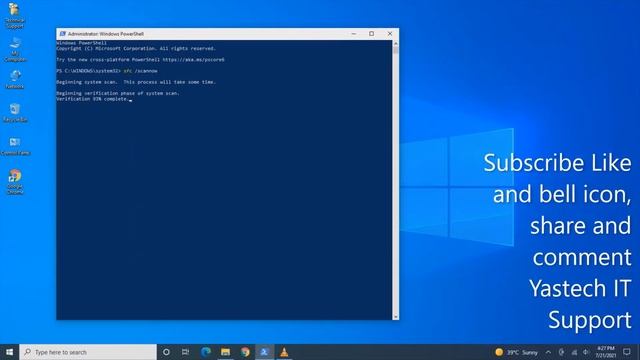
Task: Launch Microsoft Edge from the taskbar
Action: click(205, 352)
